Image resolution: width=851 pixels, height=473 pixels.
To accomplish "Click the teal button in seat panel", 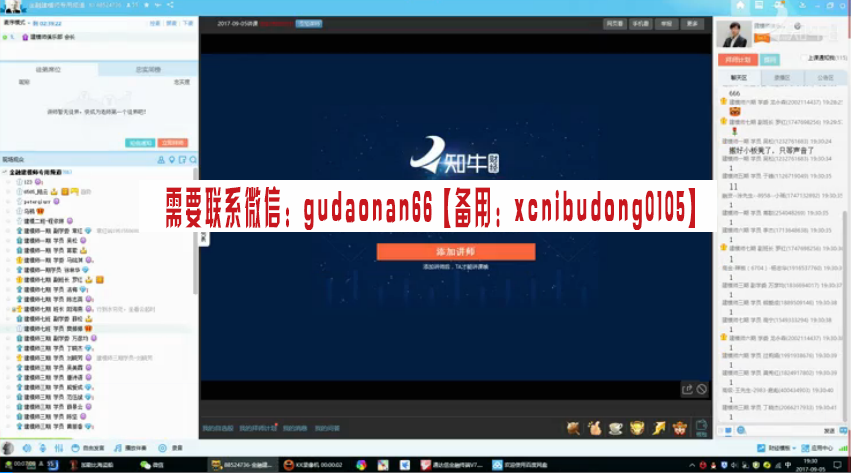I will pos(140,143).
